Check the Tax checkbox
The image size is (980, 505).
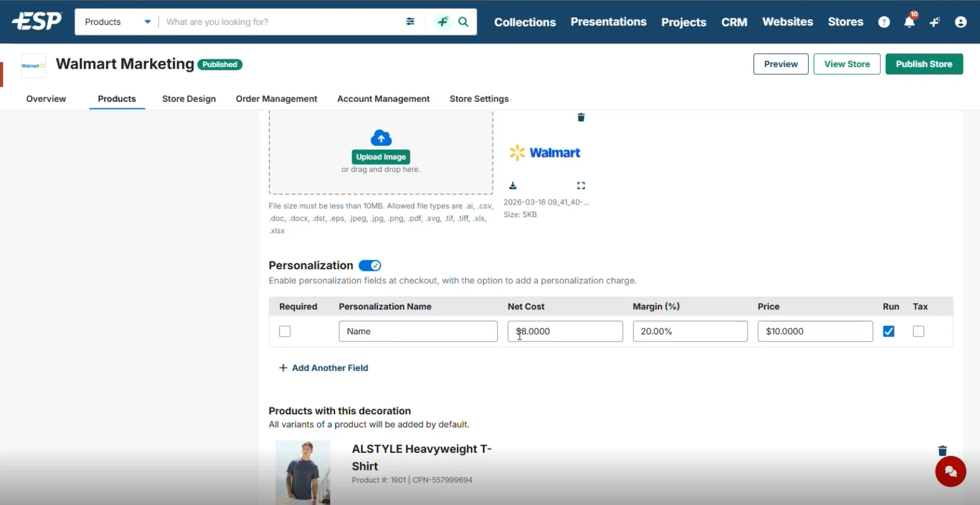[x=918, y=331]
